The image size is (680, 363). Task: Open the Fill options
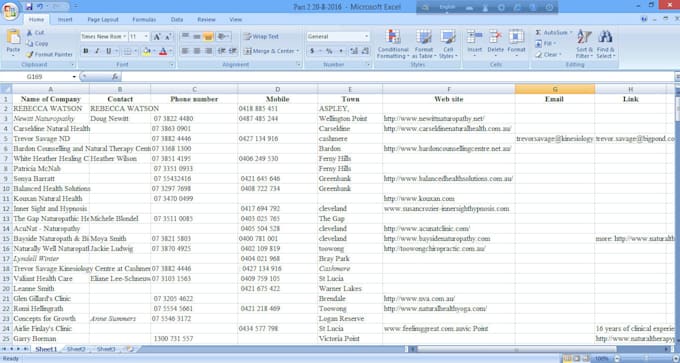(546, 43)
